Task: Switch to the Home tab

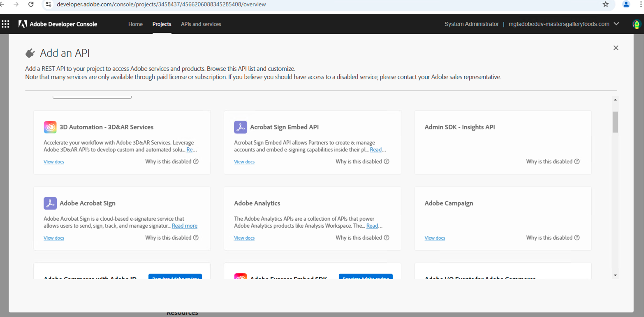Action: click(x=135, y=24)
